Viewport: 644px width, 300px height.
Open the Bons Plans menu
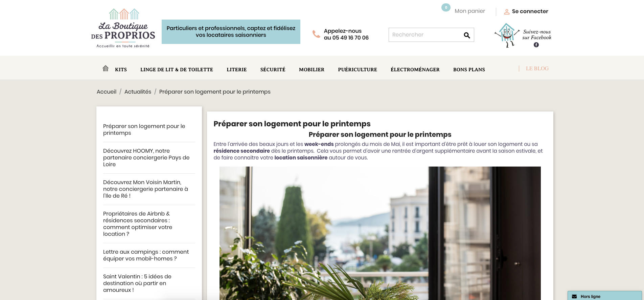(469, 70)
